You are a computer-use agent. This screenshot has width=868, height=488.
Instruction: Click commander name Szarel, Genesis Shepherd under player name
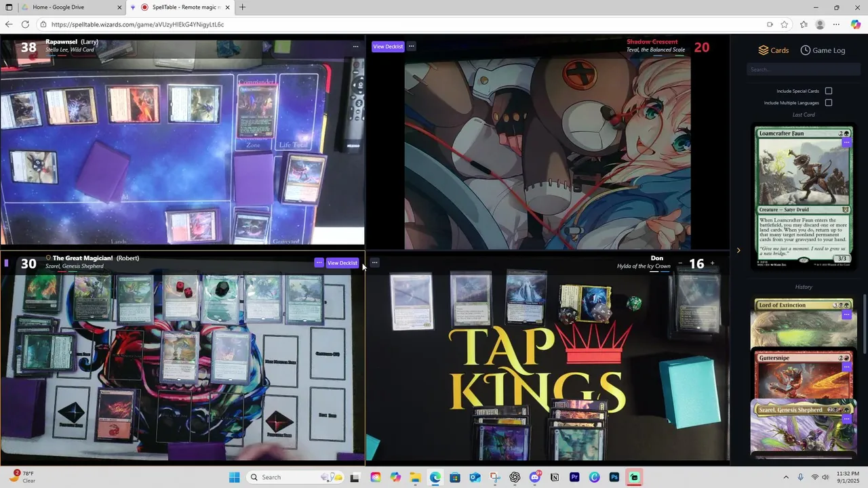tap(75, 266)
